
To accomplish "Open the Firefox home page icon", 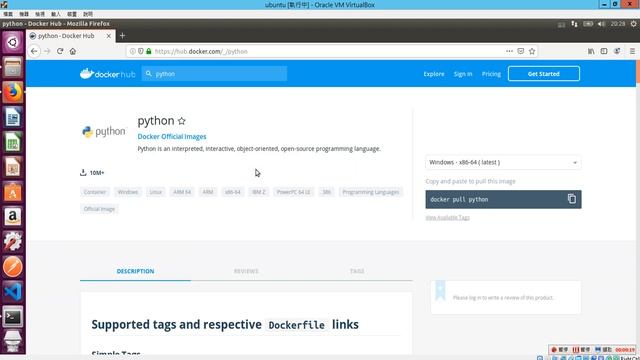I will [73, 51].
